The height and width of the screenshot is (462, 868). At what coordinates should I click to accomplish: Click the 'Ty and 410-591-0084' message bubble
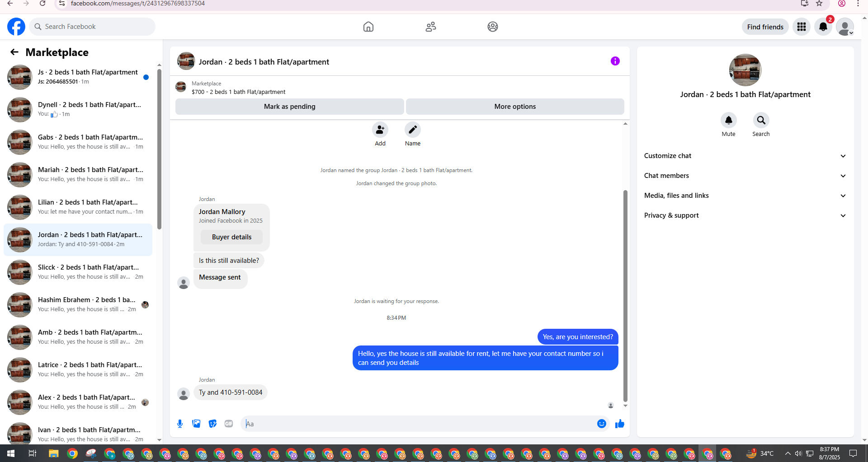click(x=231, y=392)
